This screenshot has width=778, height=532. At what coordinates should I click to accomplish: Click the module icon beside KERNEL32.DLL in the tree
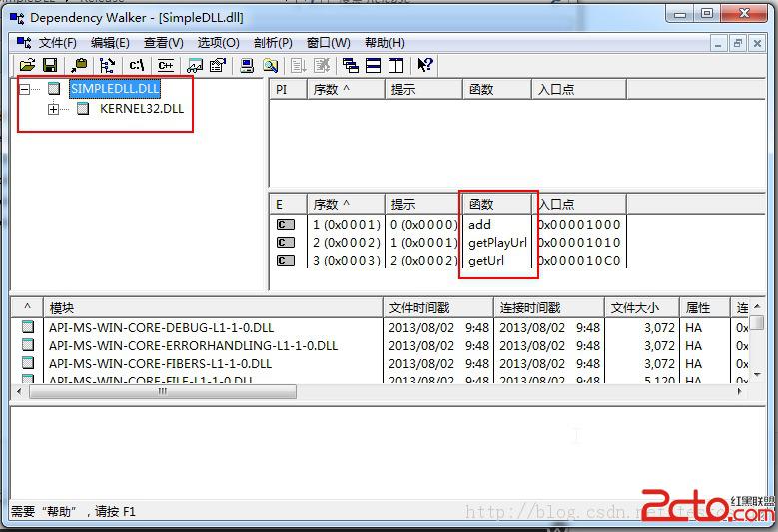(x=83, y=108)
